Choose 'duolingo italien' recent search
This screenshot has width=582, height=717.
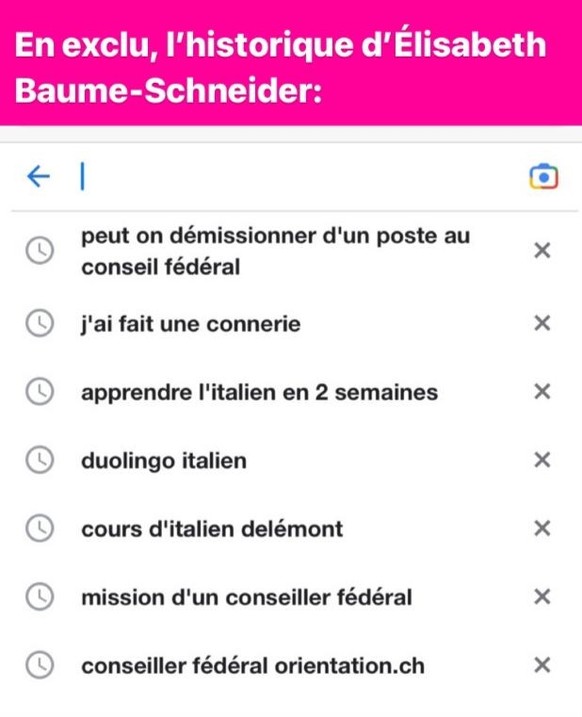pos(164,461)
